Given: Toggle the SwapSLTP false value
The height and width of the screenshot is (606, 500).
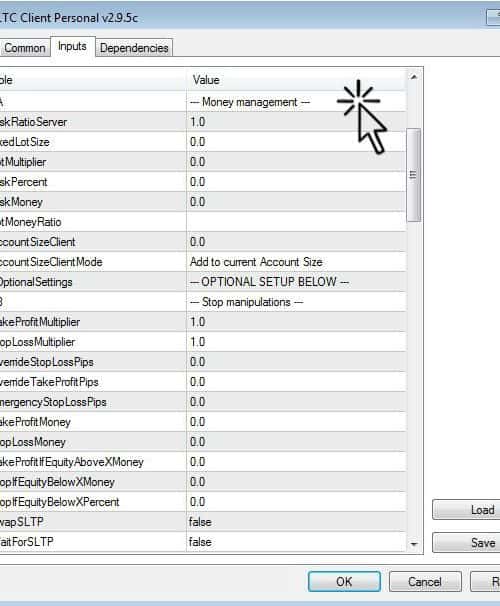Looking at the screenshot, I should 296,522.
